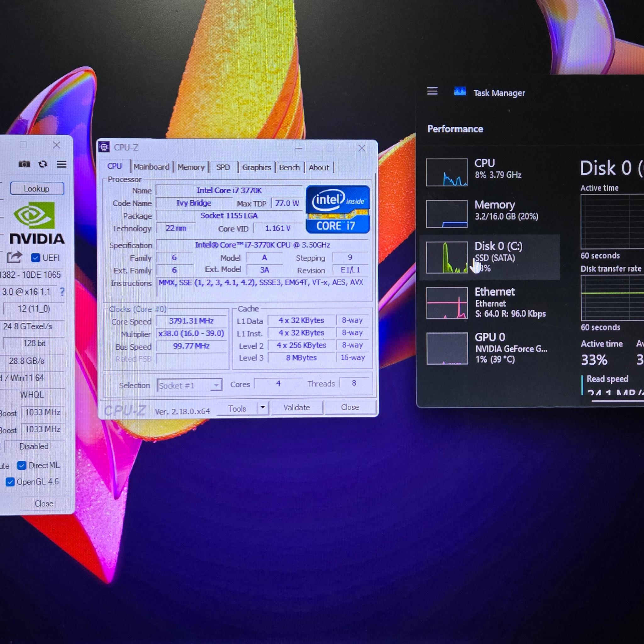Viewport: 644px width, 644px height.
Task: Click the bus interface question mark icon
Action: click(x=62, y=292)
